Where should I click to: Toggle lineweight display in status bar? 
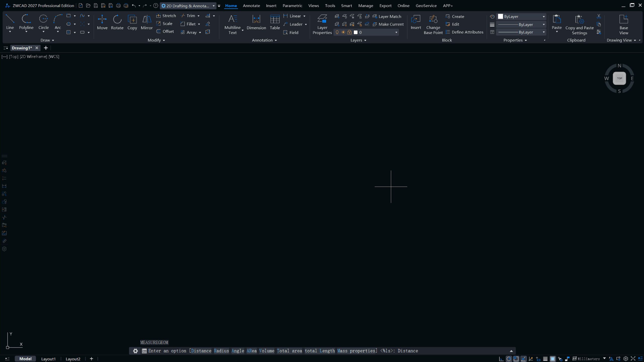click(545, 359)
